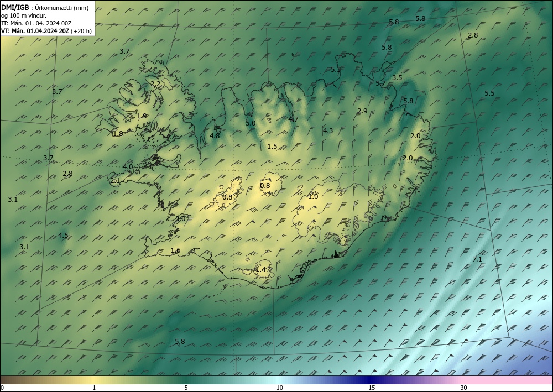Pick the 2.9 value label

[362, 111]
